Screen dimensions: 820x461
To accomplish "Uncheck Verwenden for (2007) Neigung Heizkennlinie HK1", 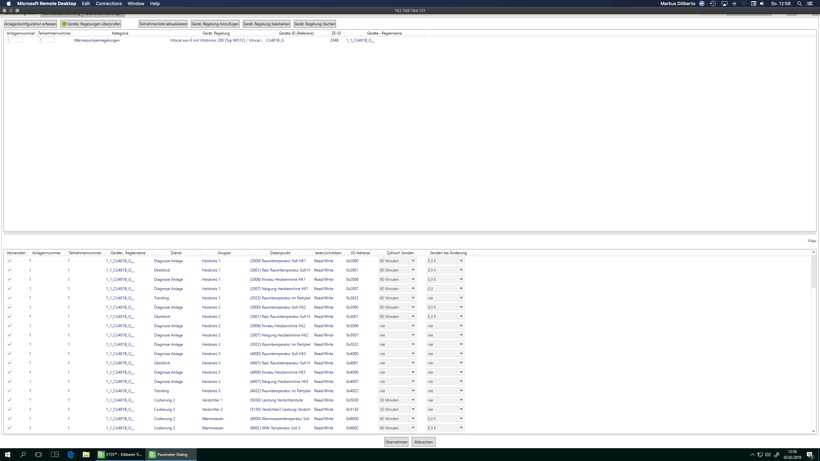I will (x=9, y=289).
